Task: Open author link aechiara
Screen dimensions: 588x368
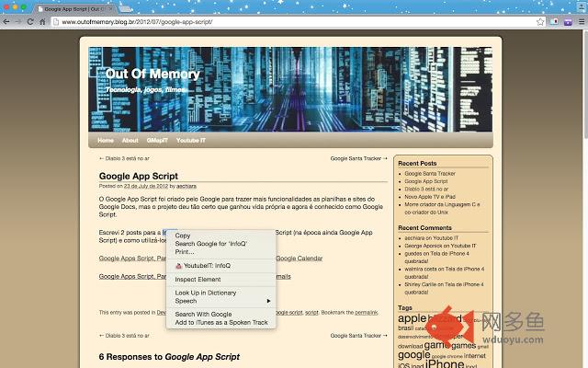Action: [x=187, y=186]
